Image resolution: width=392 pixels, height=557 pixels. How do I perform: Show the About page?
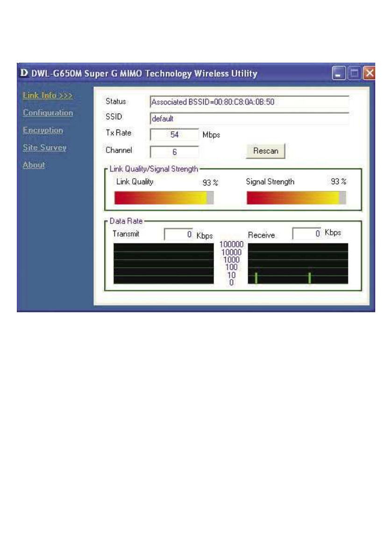point(34,165)
